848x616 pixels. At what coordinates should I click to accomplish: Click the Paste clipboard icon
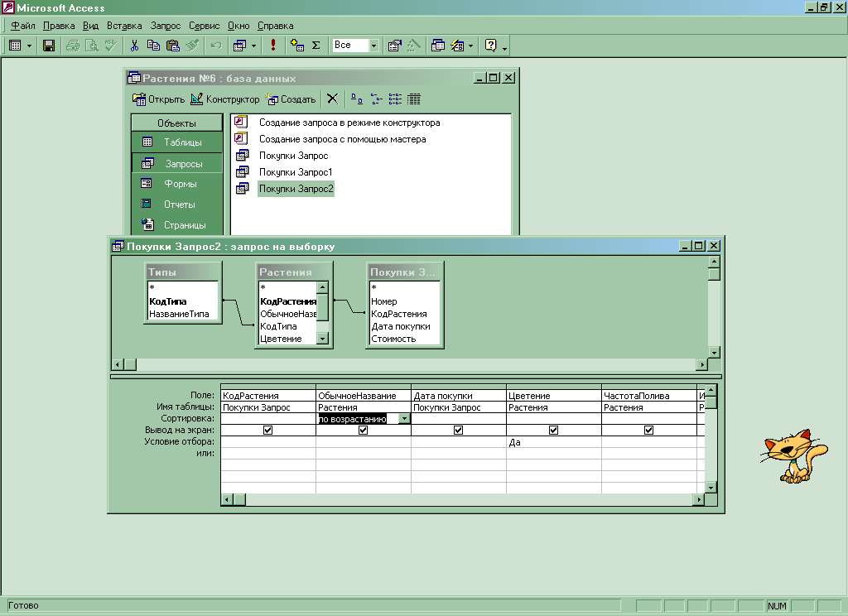(173, 46)
